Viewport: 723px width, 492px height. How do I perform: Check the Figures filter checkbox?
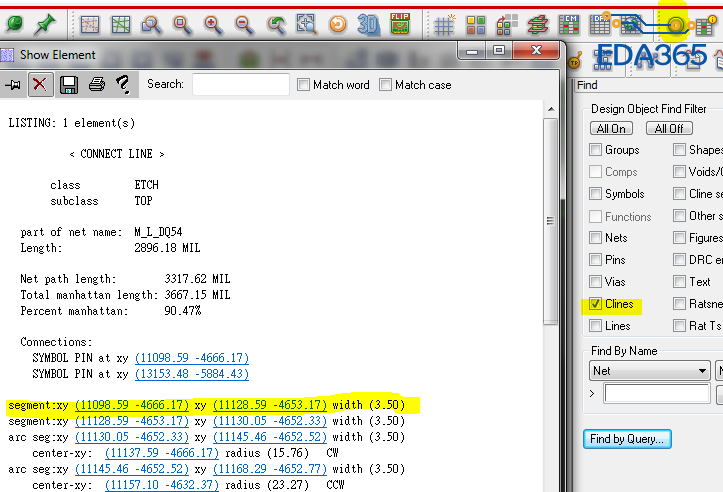coord(679,237)
